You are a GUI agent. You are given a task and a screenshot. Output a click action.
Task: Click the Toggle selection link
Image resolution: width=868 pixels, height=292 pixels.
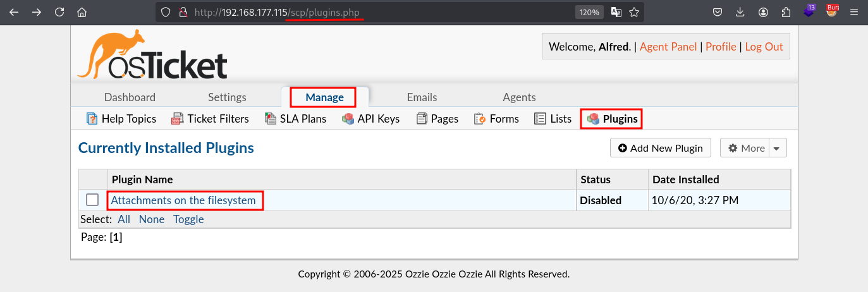(x=188, y=219)
